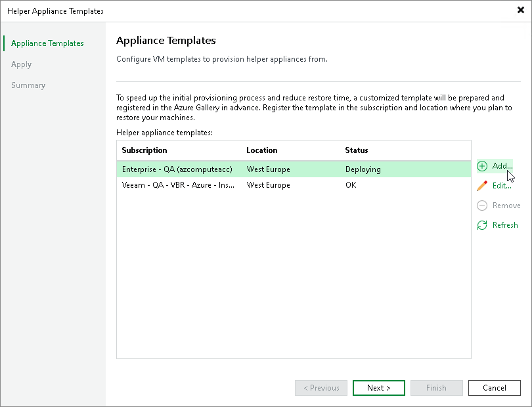Click the Remove label text
This screenshot has height=407, width=532.
(x=506, y=205)
